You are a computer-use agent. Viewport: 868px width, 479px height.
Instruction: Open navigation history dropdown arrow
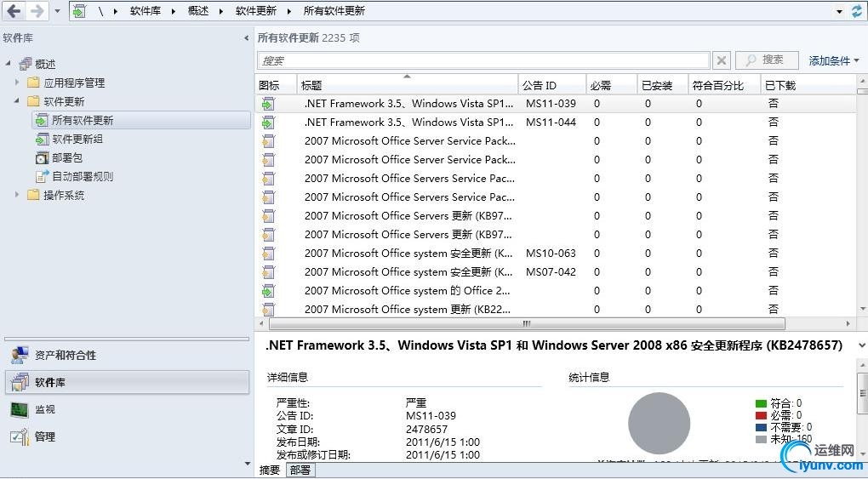(57, 11)
